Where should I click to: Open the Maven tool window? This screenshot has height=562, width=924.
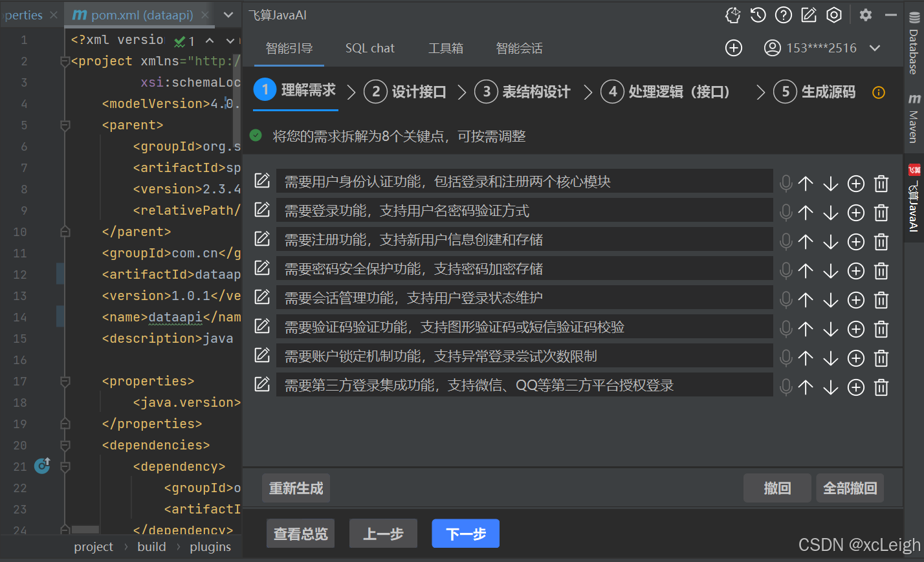(914, 118)
